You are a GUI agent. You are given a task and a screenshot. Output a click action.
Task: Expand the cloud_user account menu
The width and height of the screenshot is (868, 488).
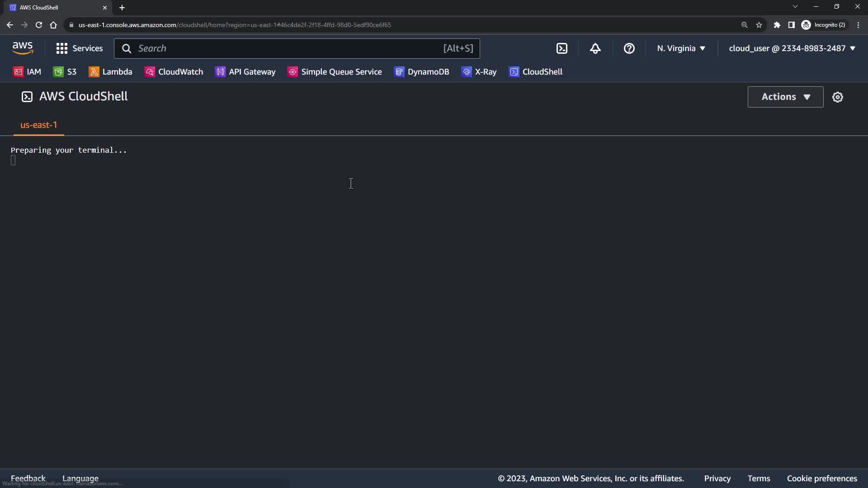pyautogui.click(x=792, y=48)
